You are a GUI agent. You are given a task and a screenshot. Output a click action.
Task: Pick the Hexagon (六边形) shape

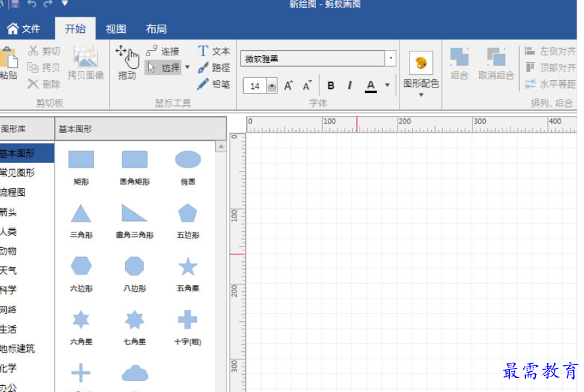82,266
